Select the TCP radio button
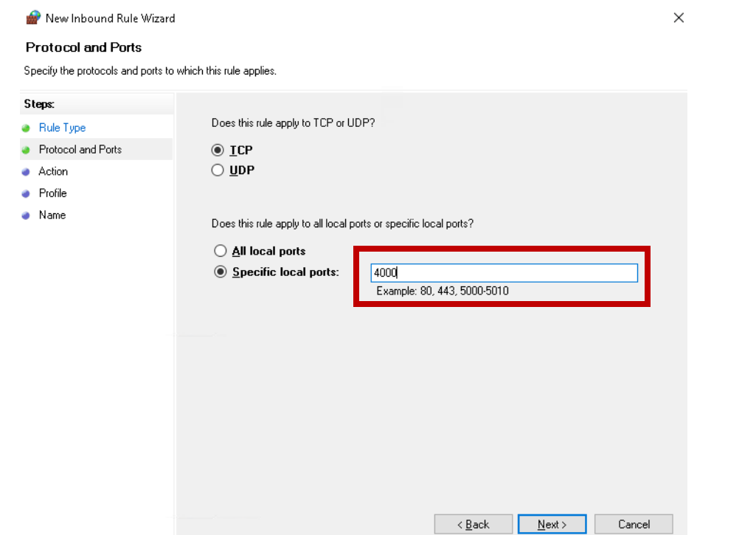756x535 pixels. (x=218, y=150)
